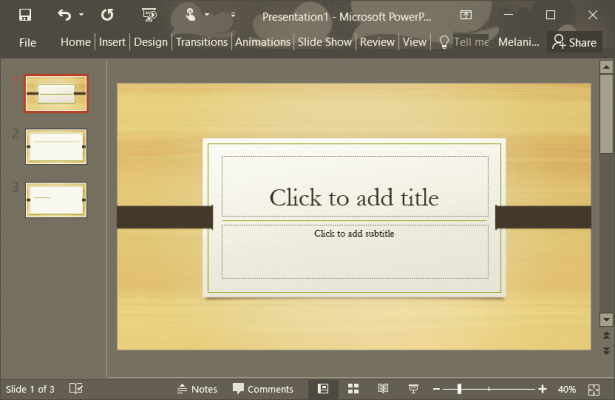Repeat the last action with the redo icon
This screenshot has width=615, height=400.
[x=107, y=15]
